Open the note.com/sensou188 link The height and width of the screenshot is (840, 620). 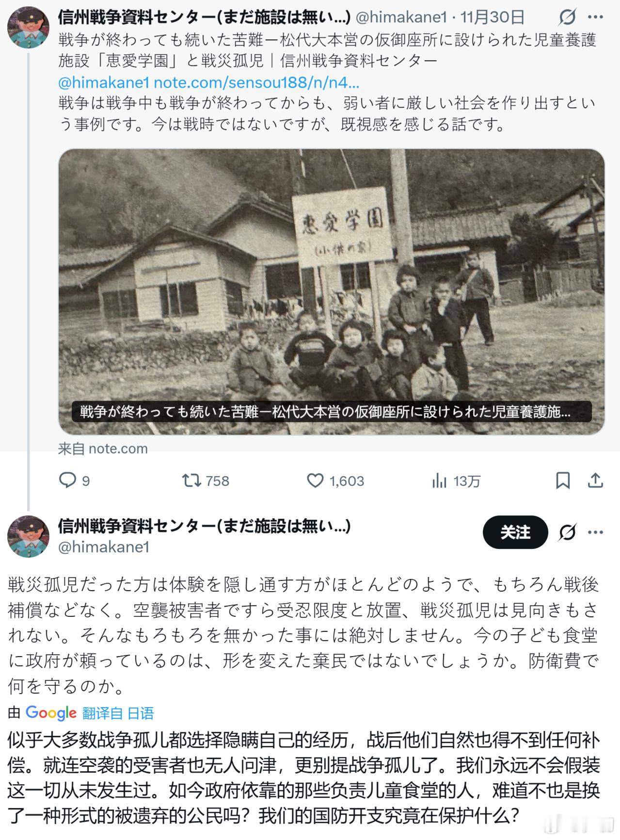(256, 82)
